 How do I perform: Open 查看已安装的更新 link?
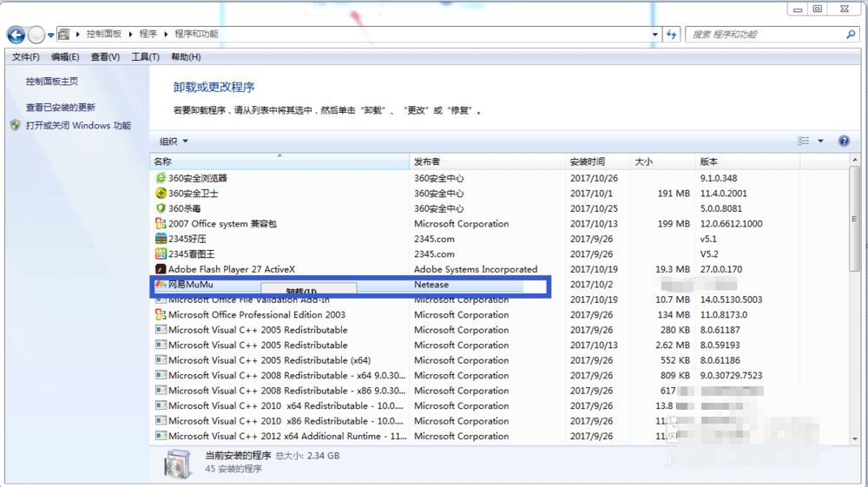point(61,108)
